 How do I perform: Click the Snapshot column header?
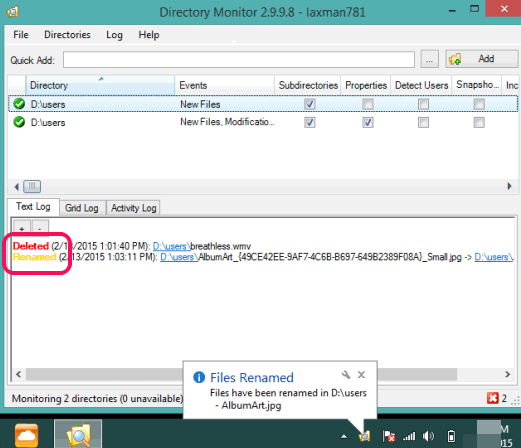477,85
